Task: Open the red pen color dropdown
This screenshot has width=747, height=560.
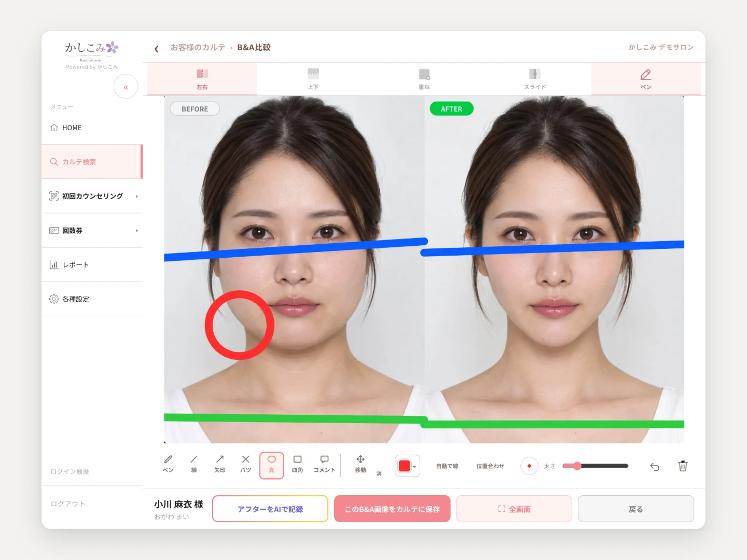Action: coord(407,466)
